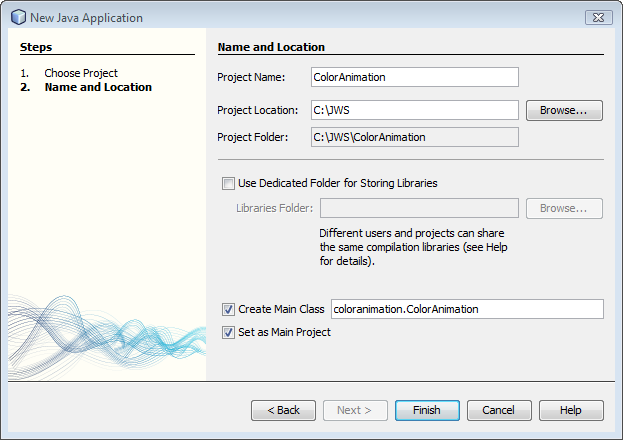Click Finish to create the project
Image resolution: width=623 pixels, height=440 pixels.
tap(427, 410)
